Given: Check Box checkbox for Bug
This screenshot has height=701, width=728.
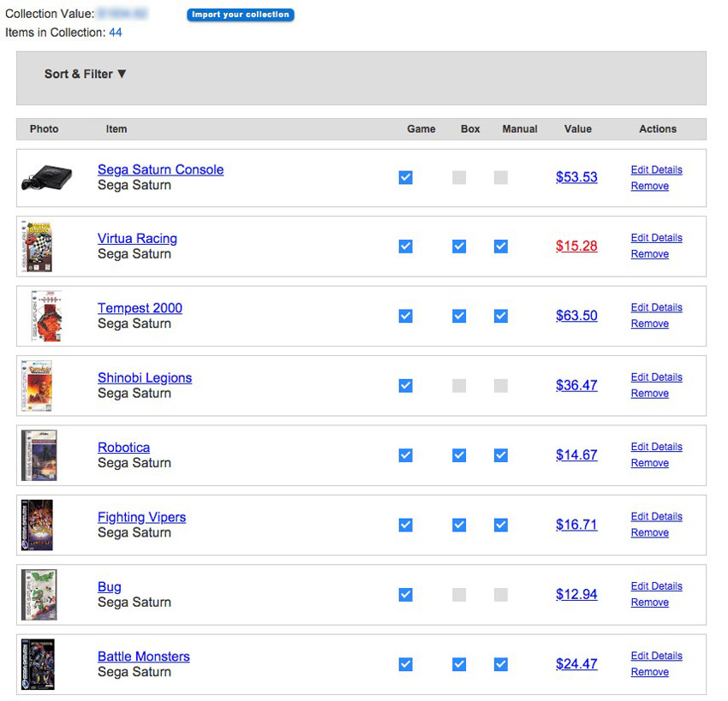Looking at the screenshot, I should tap(459, 595).
